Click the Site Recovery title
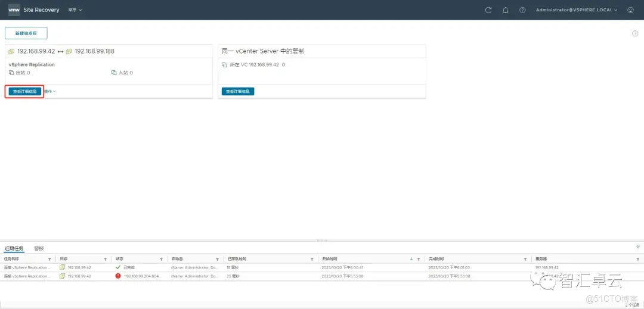 41,10
